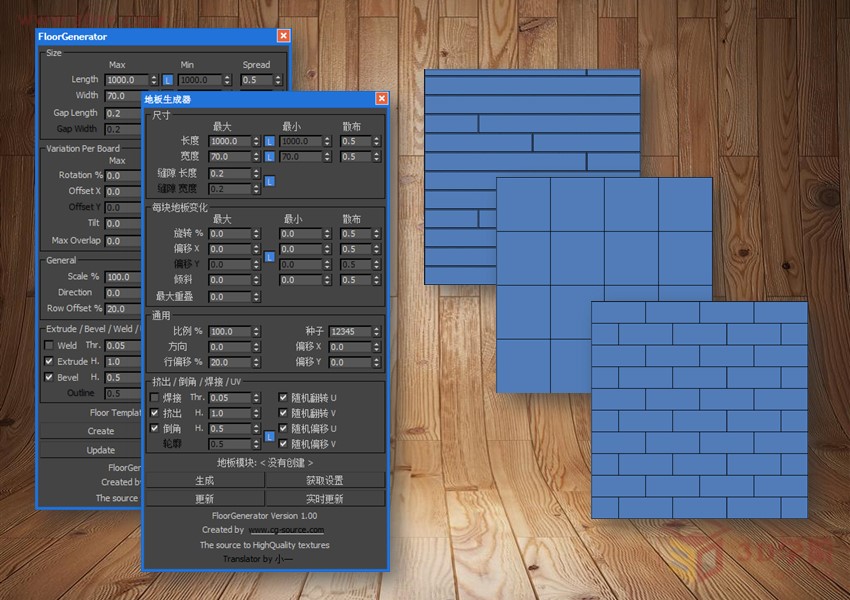
Task: Click the 长度 最大 spinner arrows
Action: tap(256, 142)
